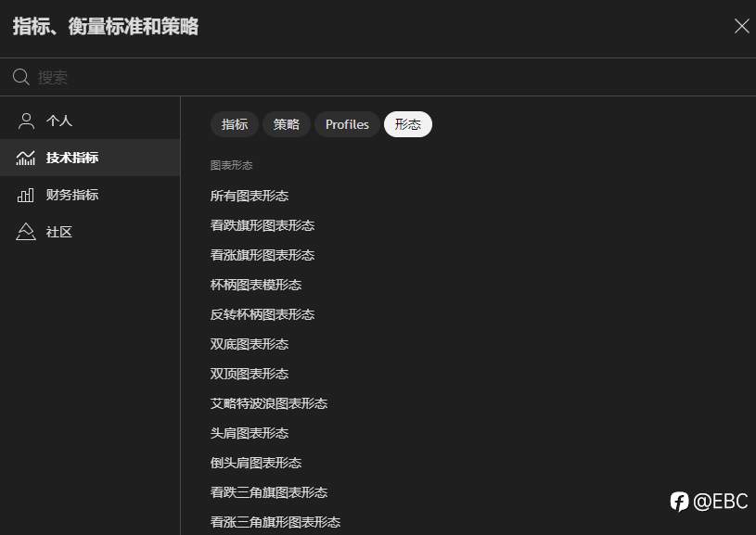The width and height of the screenshot is (756, 535).
Task: Add 双顶图表形态 pattern
Action: click(x=250, y=374)
